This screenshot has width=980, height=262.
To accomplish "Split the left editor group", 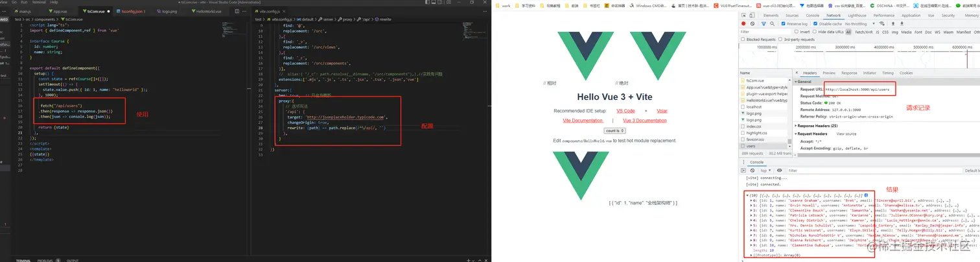I will [237, 12].
